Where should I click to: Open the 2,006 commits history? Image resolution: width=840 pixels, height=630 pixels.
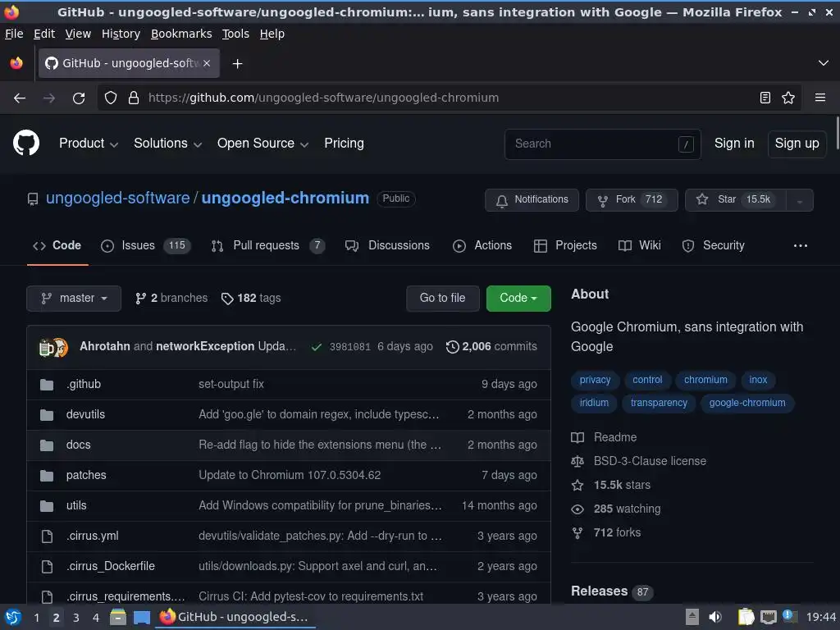(x=491, y=347)
